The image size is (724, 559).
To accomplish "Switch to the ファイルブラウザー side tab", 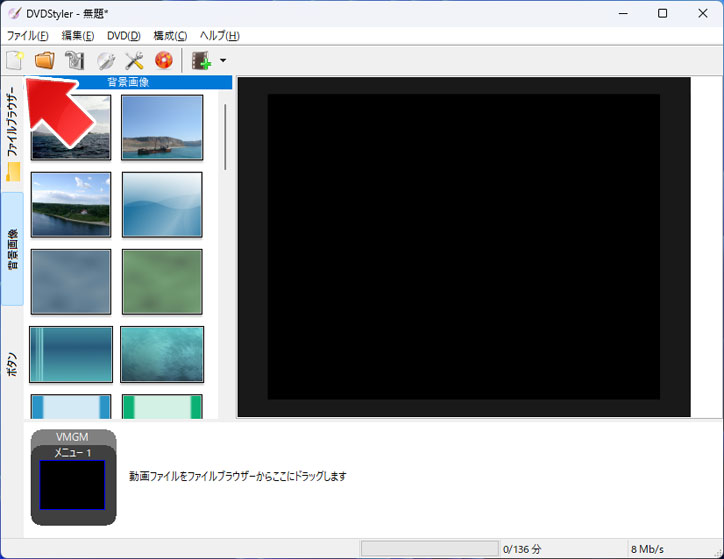I will (12, 134).
